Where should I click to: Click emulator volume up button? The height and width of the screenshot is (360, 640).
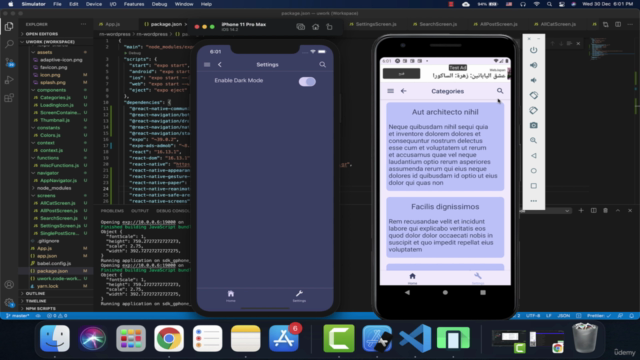pyautogui.click(x=533, y=65)
